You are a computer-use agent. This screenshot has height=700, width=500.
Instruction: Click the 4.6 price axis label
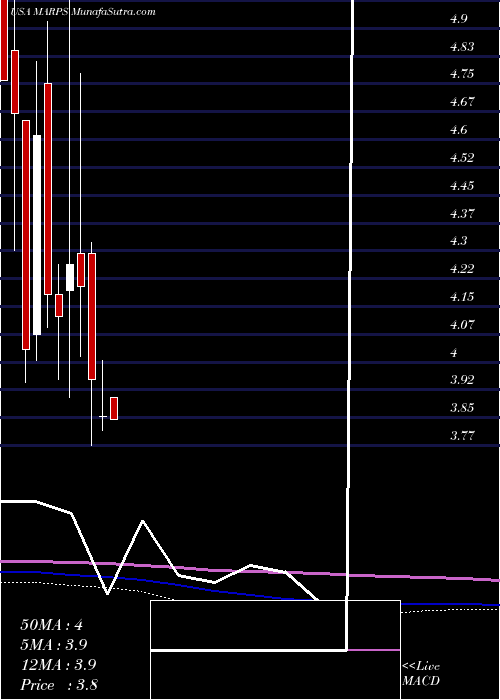(x=459, y=130)
